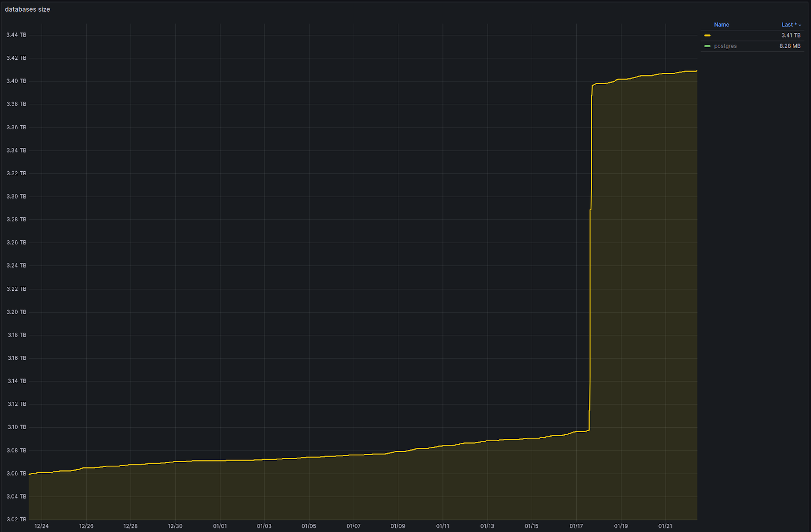Click the yellow series color swatch in legend
811x532 pixels.
click(707, 35)
